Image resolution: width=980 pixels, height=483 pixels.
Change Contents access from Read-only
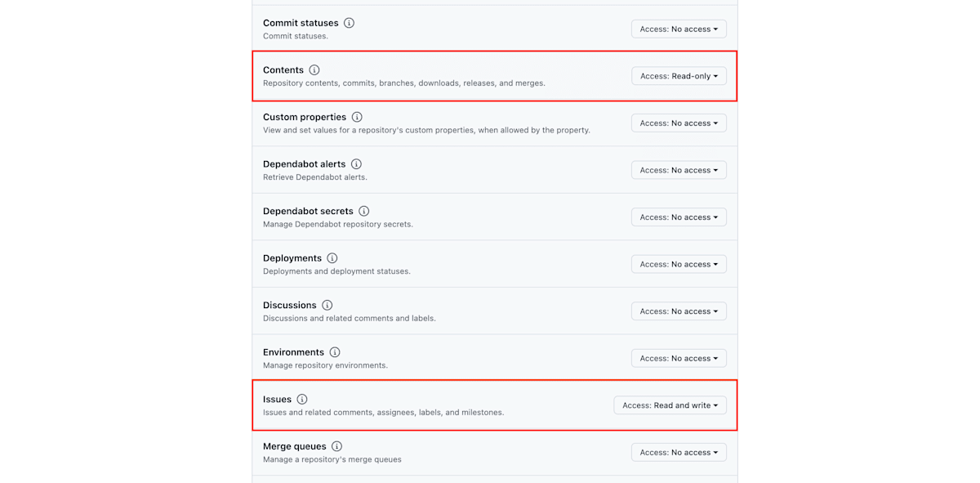[x=679, y=76]
